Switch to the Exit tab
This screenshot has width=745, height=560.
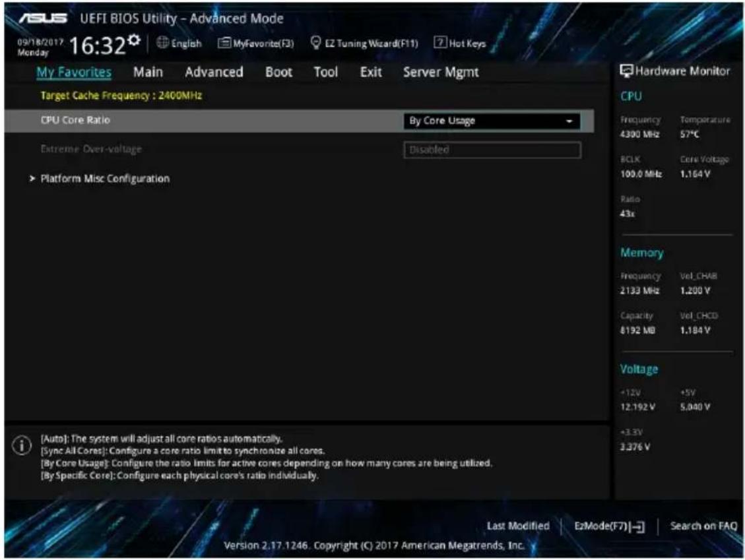371,72
